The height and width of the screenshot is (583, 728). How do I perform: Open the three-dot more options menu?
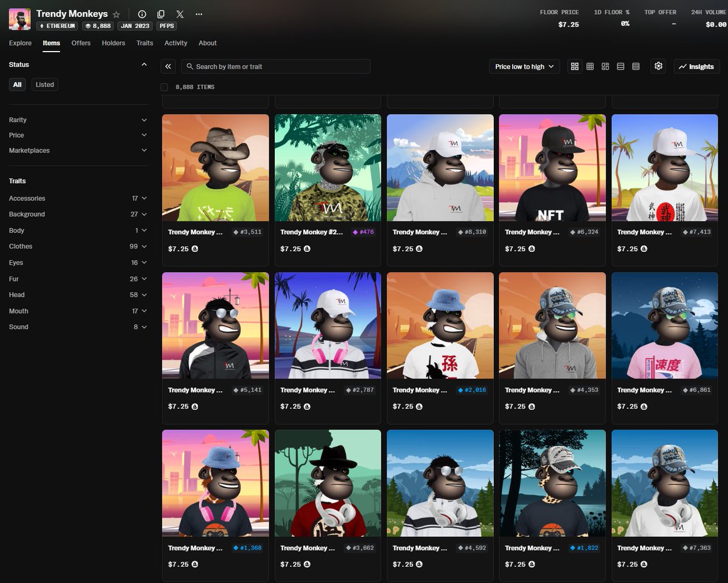(x=199, y=14)
